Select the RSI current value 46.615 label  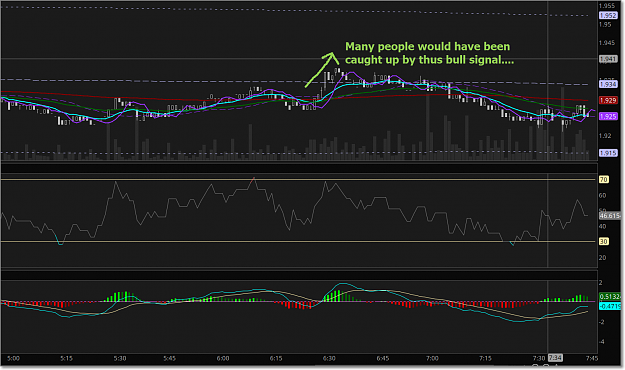tap(610, 216)
